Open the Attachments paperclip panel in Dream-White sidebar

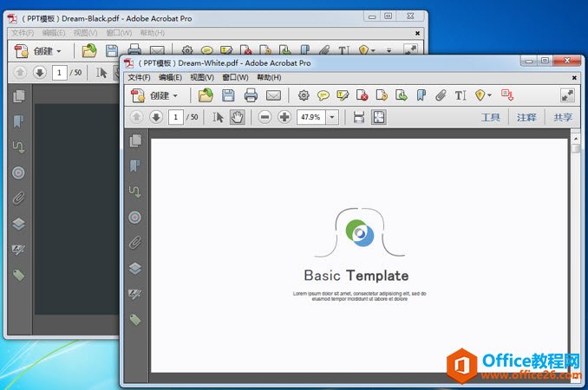134,243
